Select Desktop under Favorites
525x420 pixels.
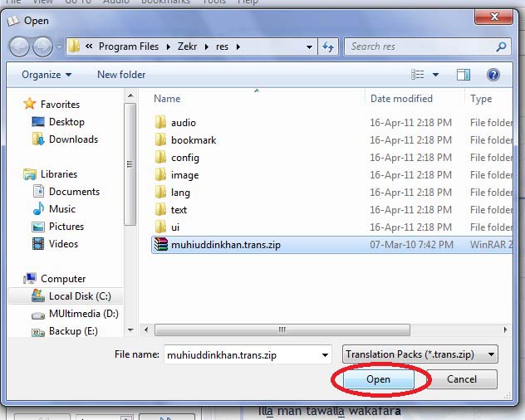(x=58, y=122)
